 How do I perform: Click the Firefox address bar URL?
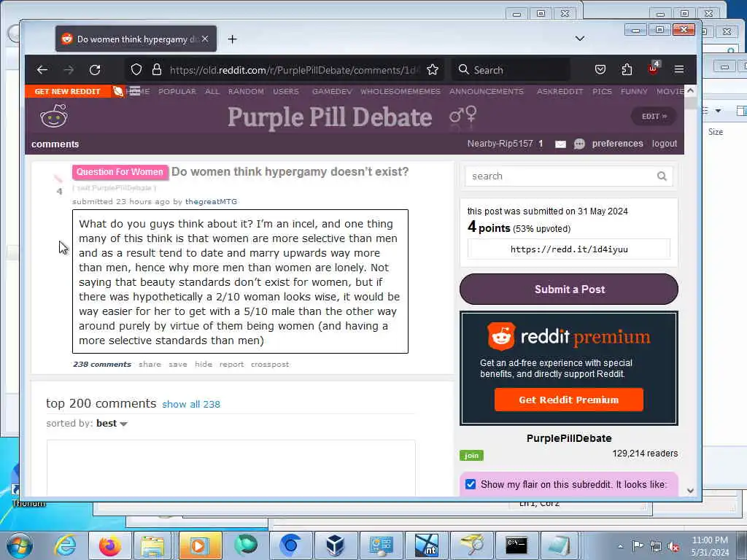click(293, 70)
